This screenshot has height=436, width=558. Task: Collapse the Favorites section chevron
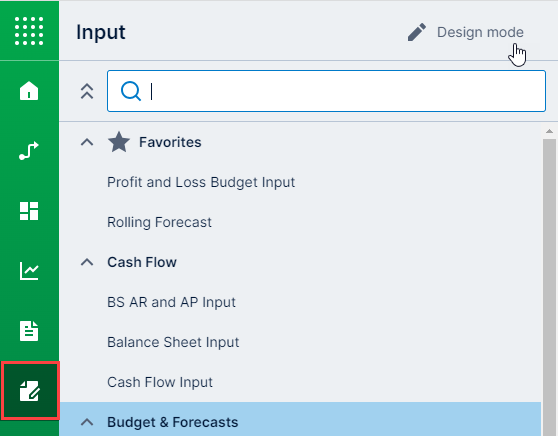[87, 142]
